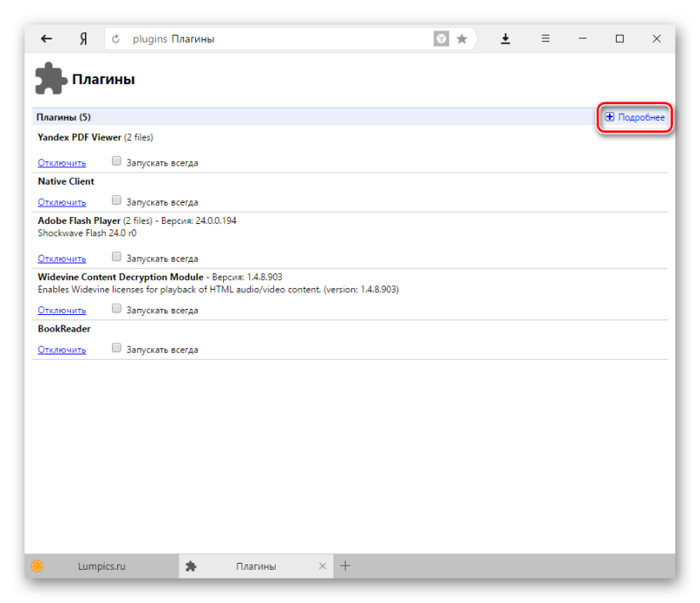Go back with the arrow button
This screenshot has height=603, width=700.
coord(46,39)
